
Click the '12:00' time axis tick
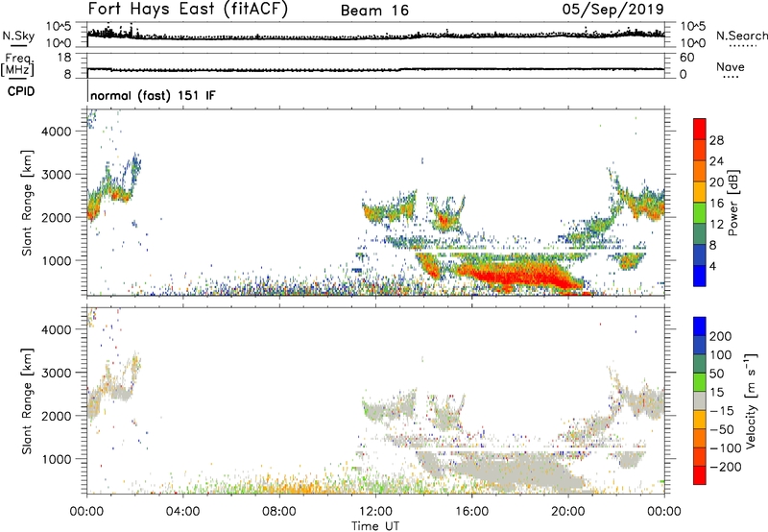pyautogui.click(x=375, y=512)
